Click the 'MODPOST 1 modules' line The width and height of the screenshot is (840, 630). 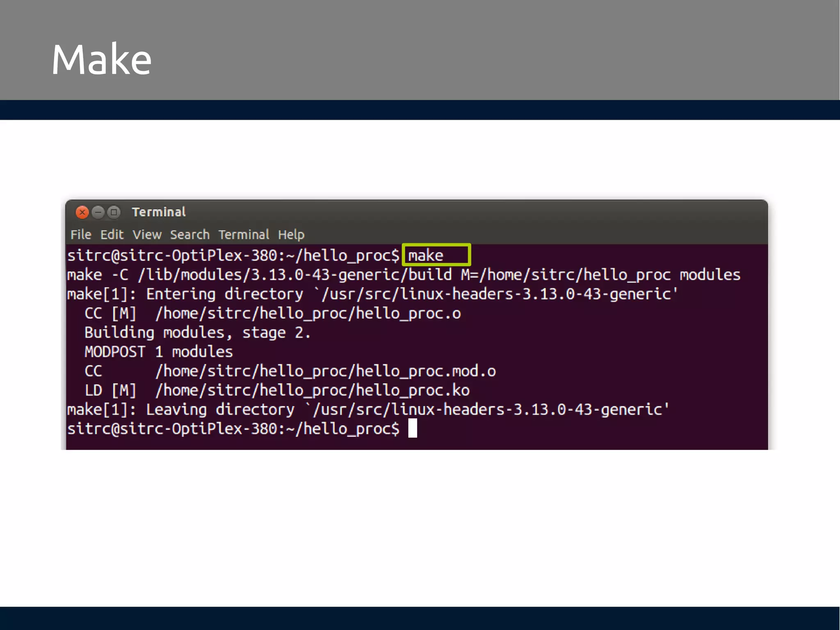158,352
